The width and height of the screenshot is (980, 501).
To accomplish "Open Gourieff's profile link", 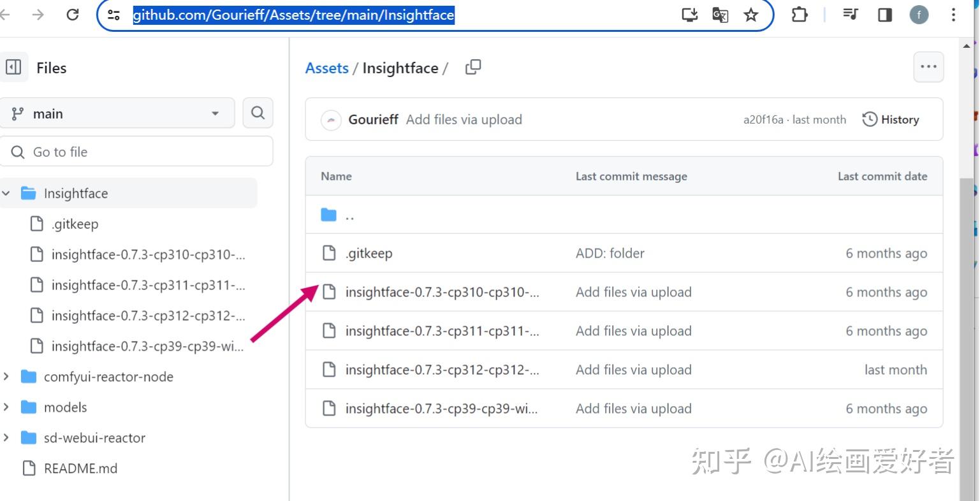I will point(373,119).
